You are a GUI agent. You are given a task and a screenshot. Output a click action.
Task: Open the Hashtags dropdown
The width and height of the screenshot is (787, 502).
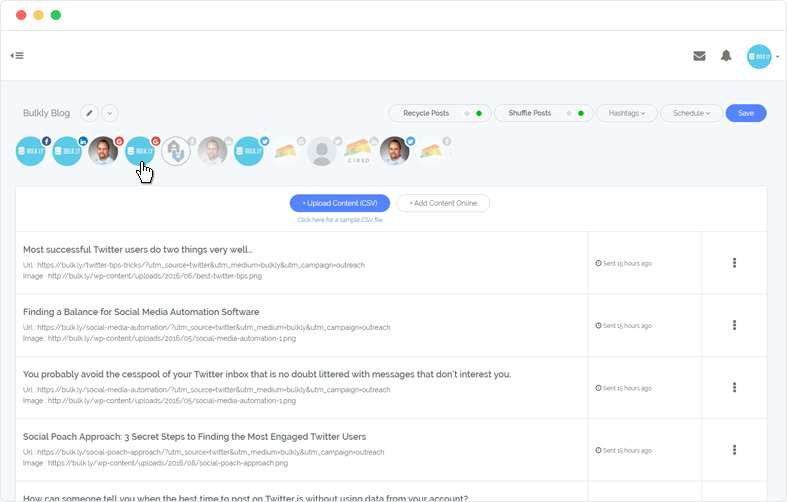626,113
